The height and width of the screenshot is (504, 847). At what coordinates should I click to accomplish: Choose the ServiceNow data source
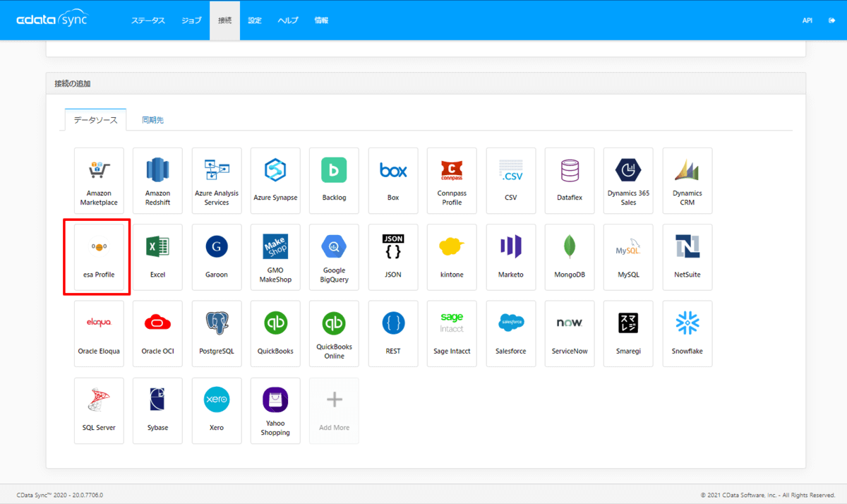[570, 334]
